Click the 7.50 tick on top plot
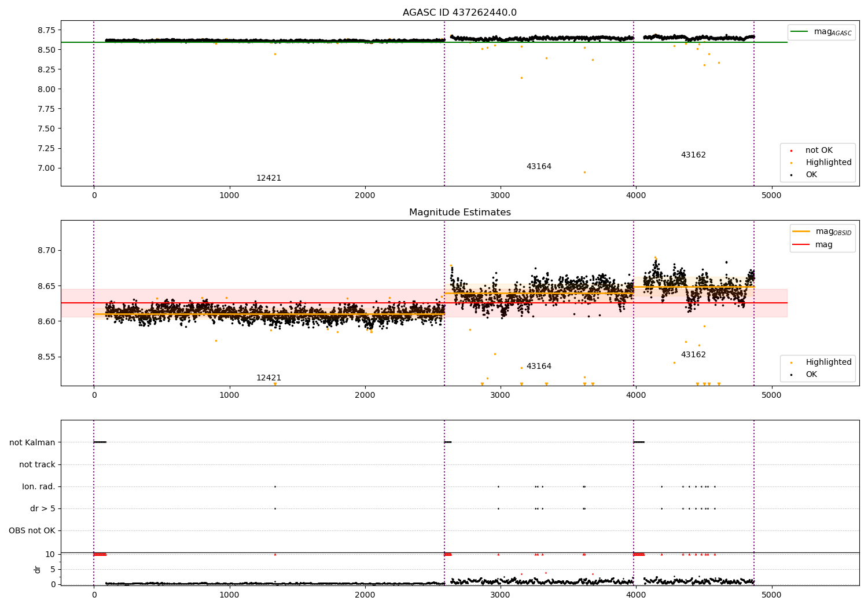Image resolution: width=868 pixels, height=608 pixels. 45,129
